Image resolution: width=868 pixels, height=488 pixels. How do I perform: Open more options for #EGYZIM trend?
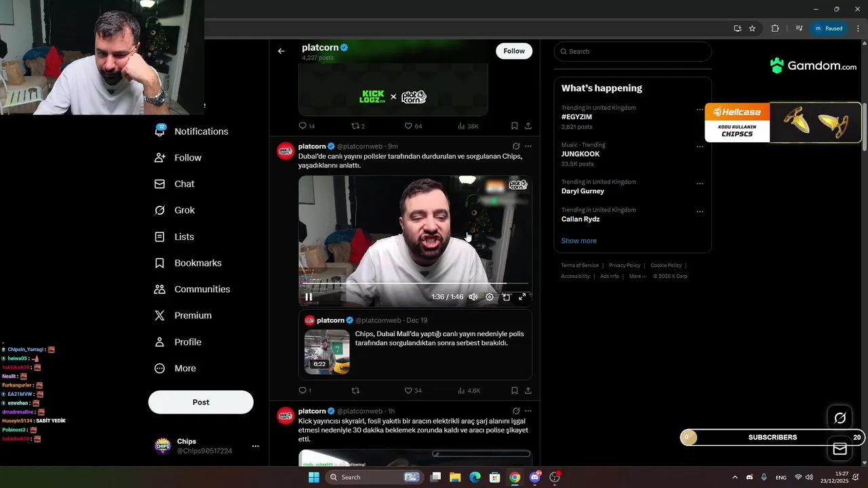(x=700, y=109)
